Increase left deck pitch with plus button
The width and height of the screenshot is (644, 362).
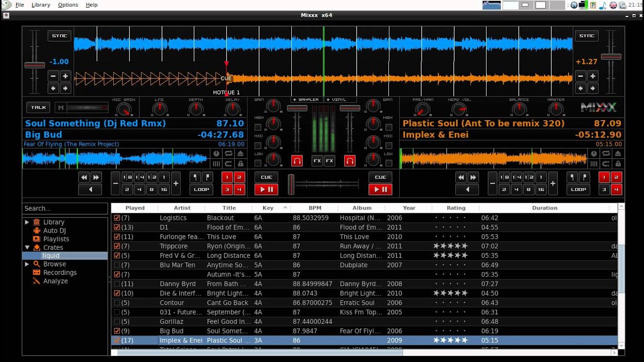point(65,76)
